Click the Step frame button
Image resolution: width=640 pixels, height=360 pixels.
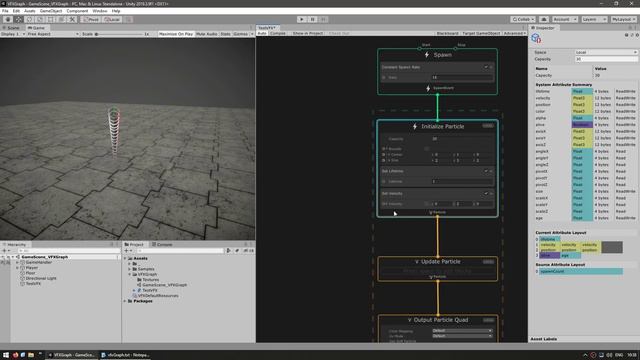coord(323,19)
